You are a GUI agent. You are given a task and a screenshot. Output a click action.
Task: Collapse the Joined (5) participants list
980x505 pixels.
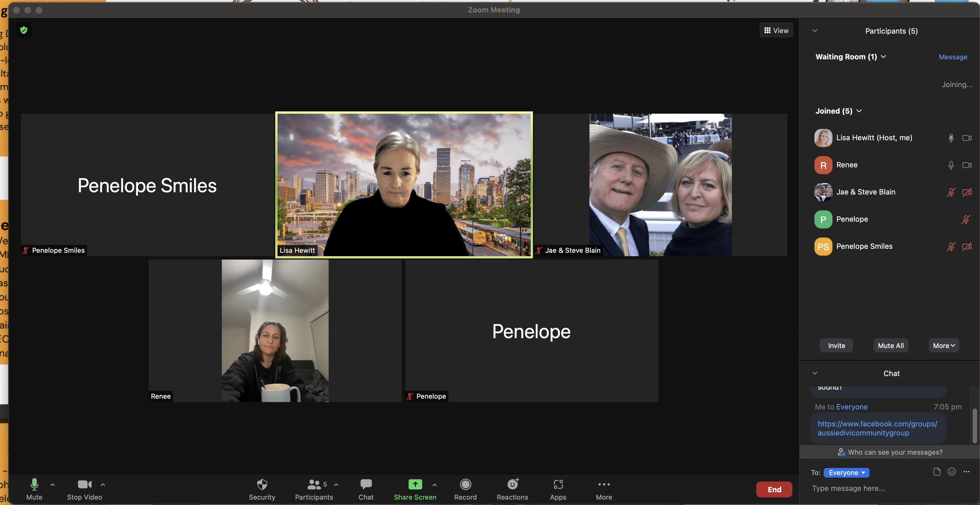click(x=859, y=111)
